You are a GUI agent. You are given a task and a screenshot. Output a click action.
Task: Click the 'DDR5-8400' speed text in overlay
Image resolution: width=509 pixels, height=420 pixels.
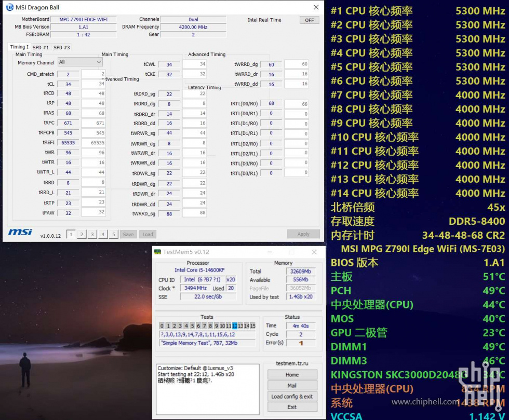477,221
